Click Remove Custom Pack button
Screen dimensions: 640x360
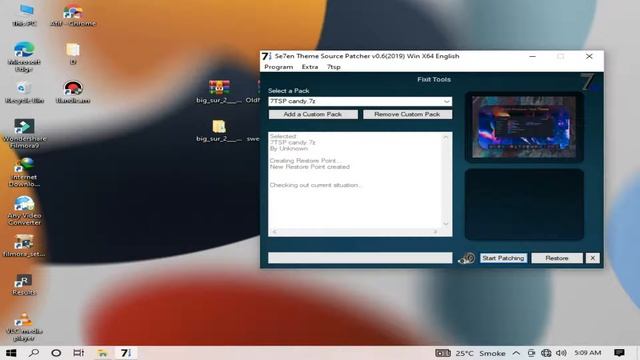pos(407,114)
